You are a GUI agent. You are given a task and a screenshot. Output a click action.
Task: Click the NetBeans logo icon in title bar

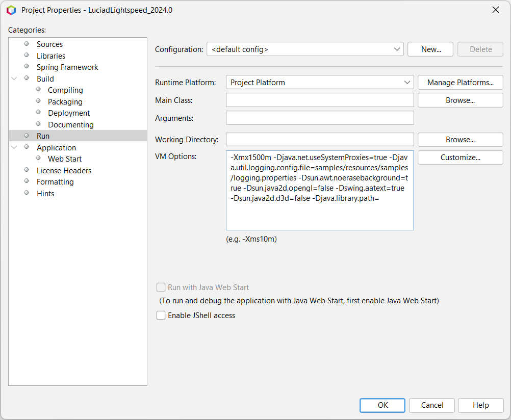11,10
